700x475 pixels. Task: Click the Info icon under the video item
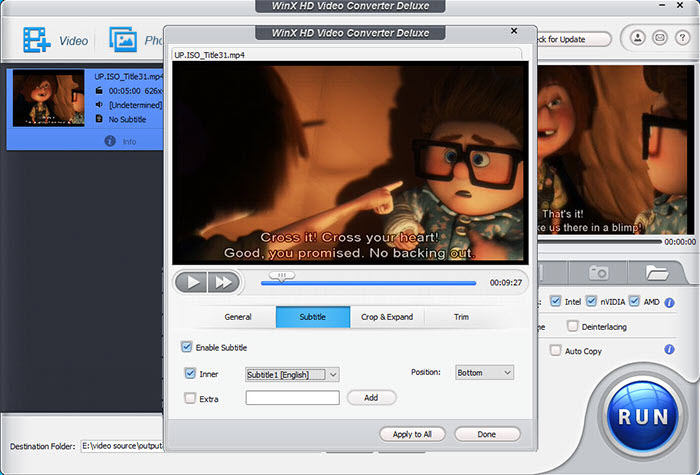(110, 141)
